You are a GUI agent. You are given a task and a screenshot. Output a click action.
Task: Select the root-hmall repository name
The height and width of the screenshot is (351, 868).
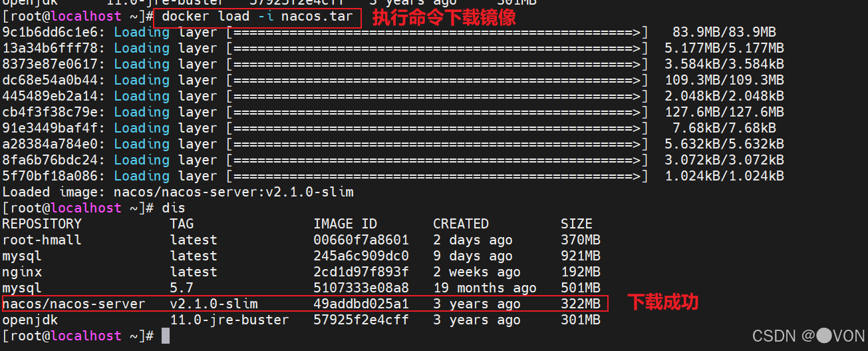(x=42, y=240)
